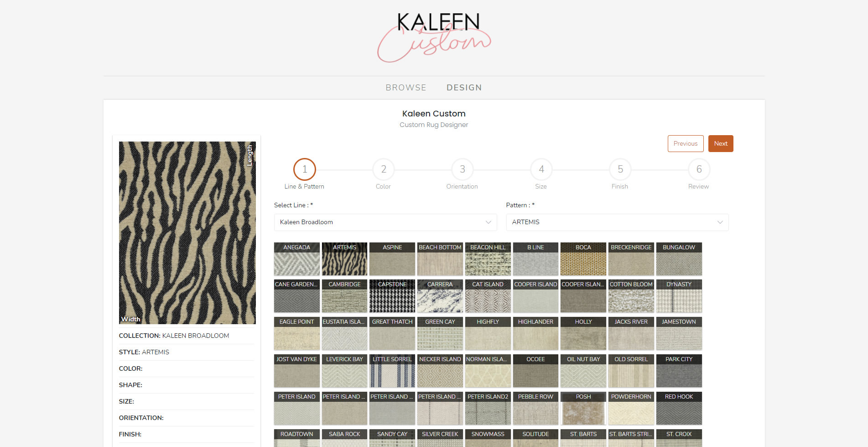The image size is (868, 447).
Task: Choose the CARRERA pattern tile
Action: pos(440,296)
